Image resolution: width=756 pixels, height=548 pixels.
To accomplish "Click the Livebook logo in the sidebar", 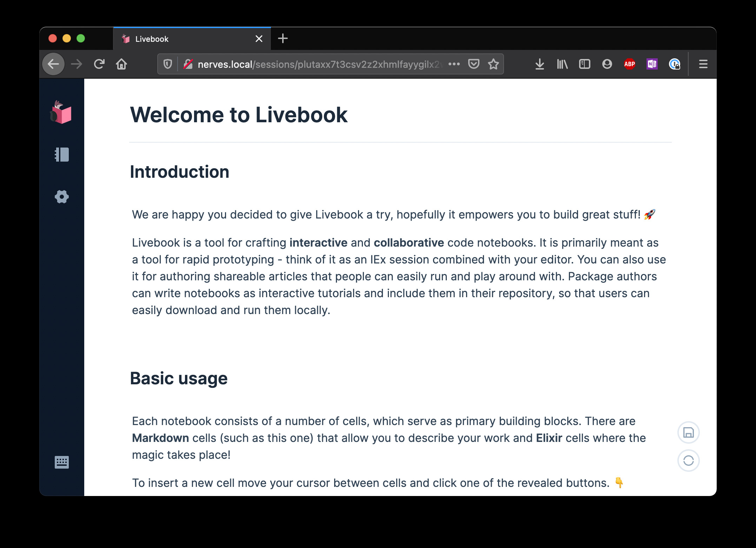I will pyautogui.click(x=61, y=113).
